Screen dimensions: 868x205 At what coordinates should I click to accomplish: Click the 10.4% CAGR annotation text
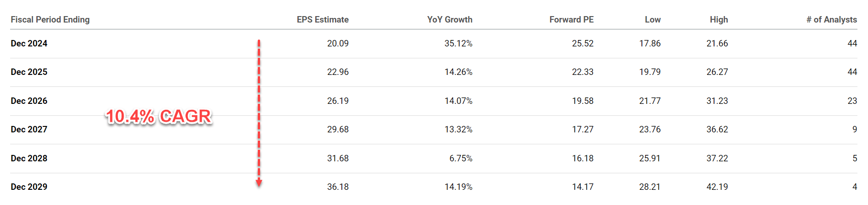(x=159, y=117)
